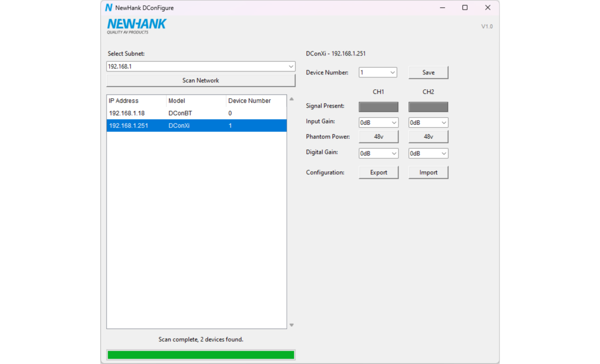The width and height of the screenshot is (600, 364).
Task: Toggle 48v phantom power for CH2
Action: [428, 136]
